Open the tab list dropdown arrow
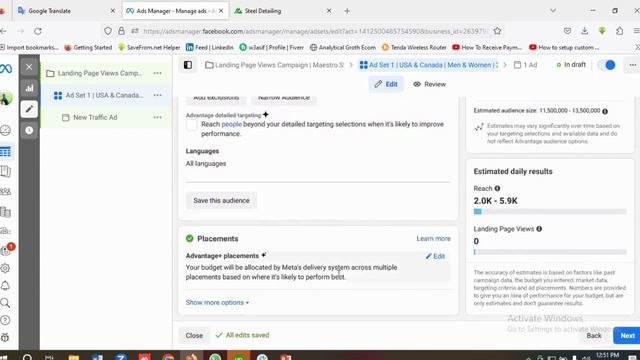The image size is (640, 360). [553, 11]
